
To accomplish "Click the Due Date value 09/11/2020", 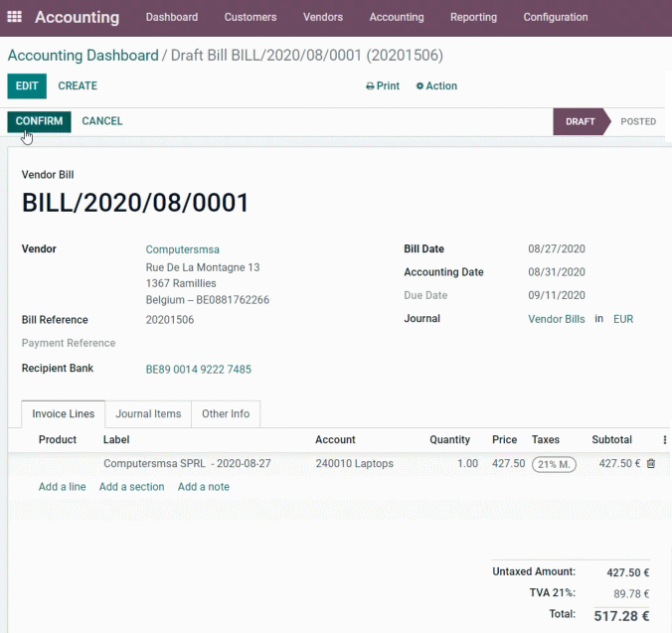I will click(x=557, y=295).
